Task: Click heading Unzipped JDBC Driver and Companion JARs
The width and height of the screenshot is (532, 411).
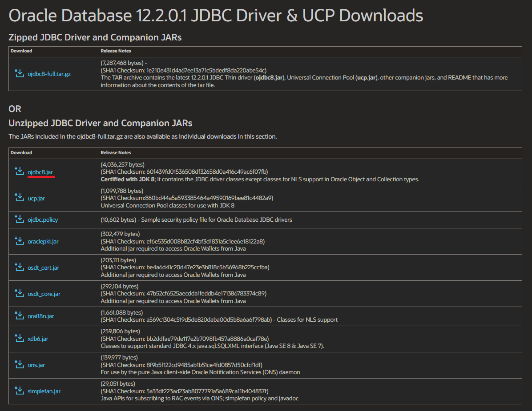Action: pos(101,123)
